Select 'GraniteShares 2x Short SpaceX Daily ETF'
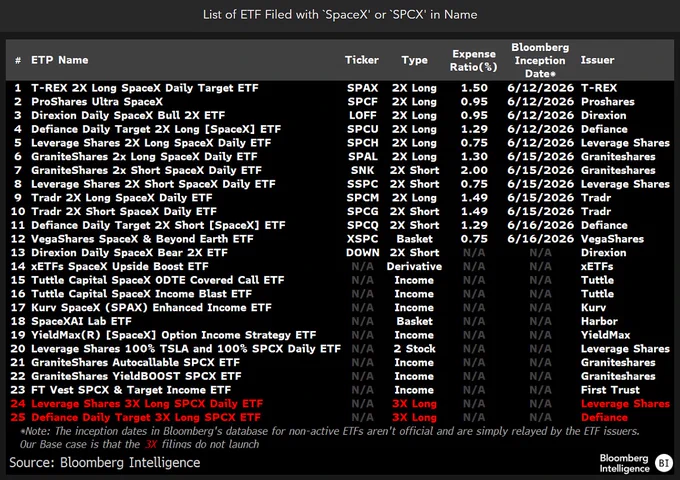 click(146, 170)
